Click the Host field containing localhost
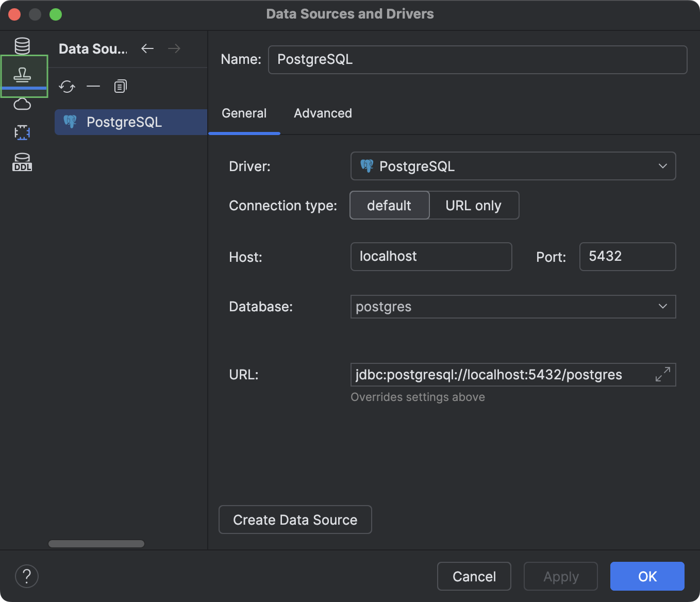The width and height of the screenshot is (700, 602). [431, 257]
